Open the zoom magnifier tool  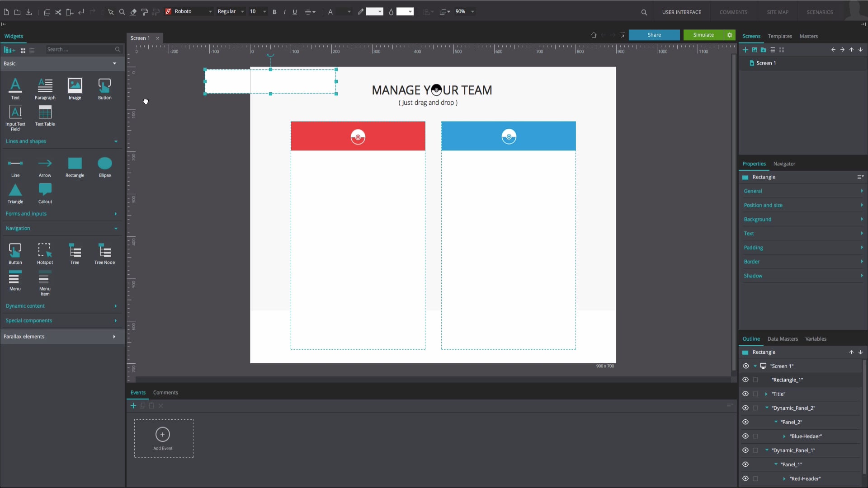click(x=122, y=12)
